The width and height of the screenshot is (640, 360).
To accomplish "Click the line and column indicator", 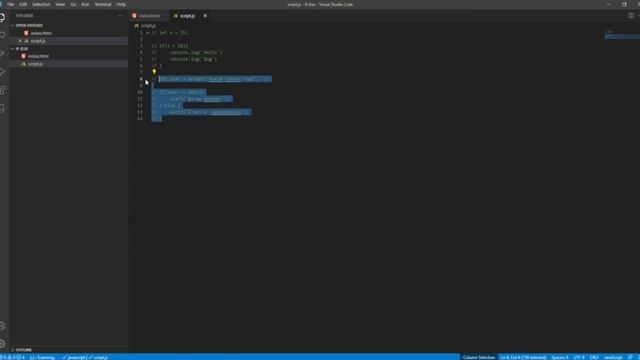I will pos(523,357).
